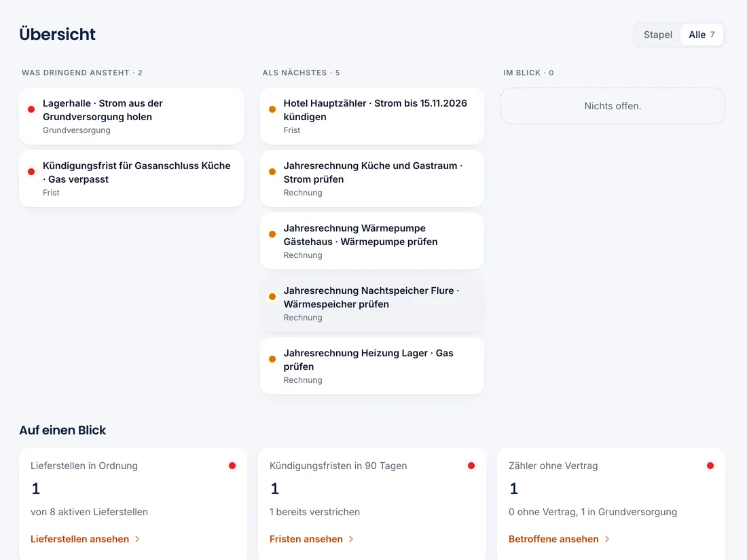Screen dimensions: 747x560
Task: Open Jahresrechnung Küche und Gastraum card
Action: [x=372, y=179]
